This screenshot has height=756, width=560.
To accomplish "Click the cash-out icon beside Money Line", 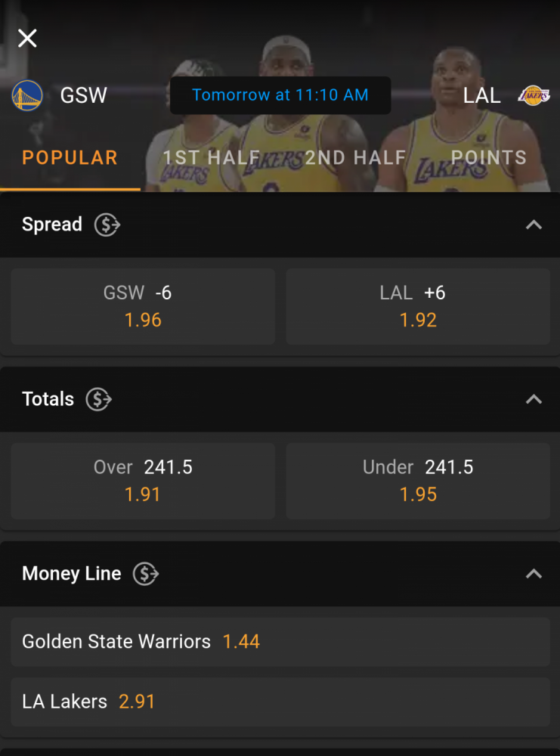I will [146, 574].
